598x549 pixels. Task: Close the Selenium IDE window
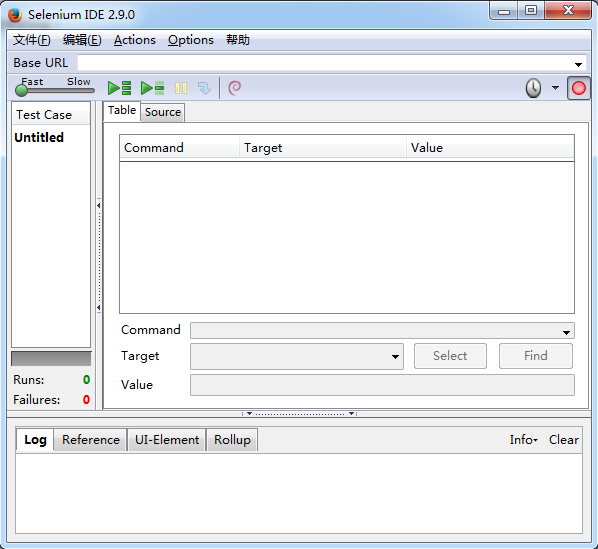pos(568,11)
